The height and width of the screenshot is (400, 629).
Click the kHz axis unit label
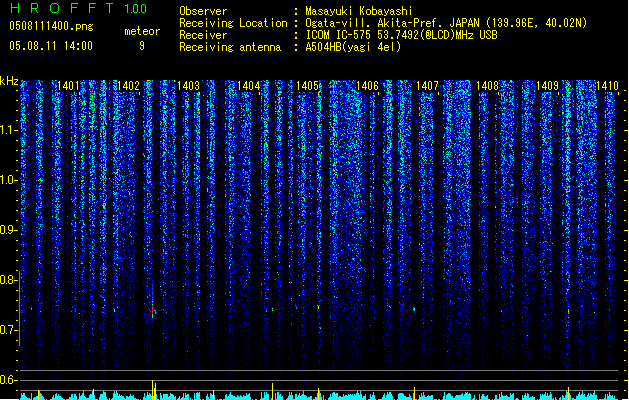click(9, 81)
